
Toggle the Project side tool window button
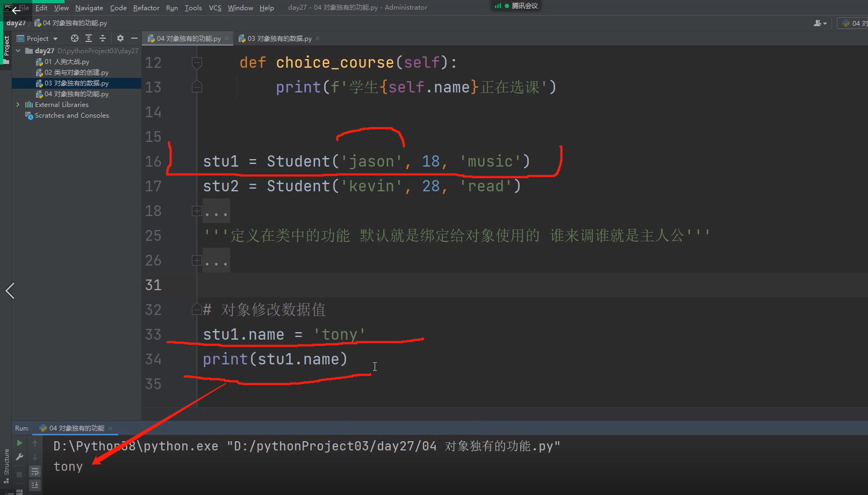(x=6, y=49)
